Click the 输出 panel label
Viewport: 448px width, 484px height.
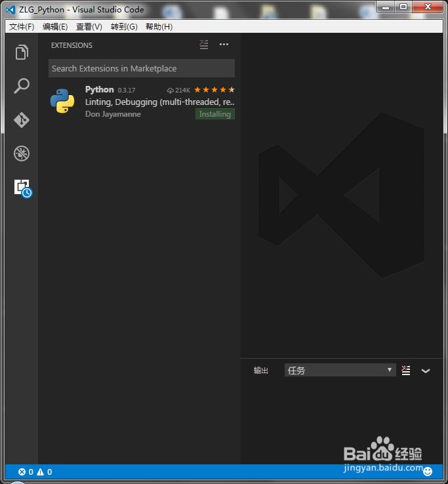(x=261, y=371)
